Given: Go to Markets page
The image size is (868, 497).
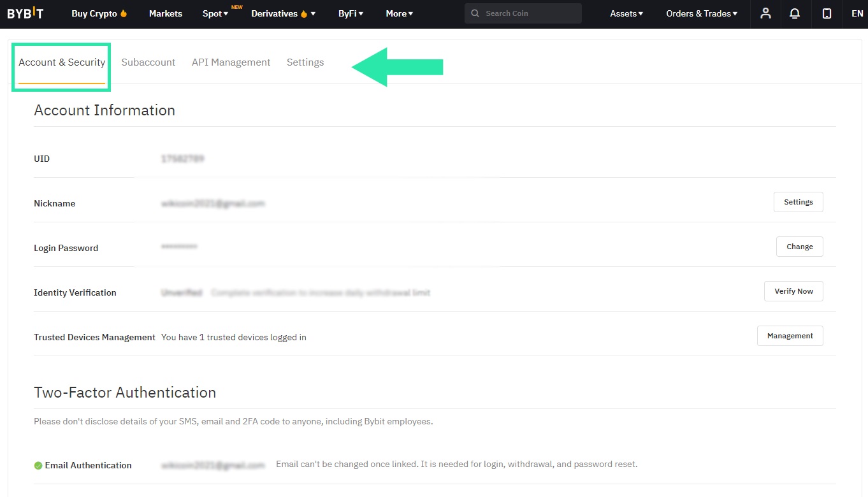Looking at the screenshot, I should pos(166,13).
